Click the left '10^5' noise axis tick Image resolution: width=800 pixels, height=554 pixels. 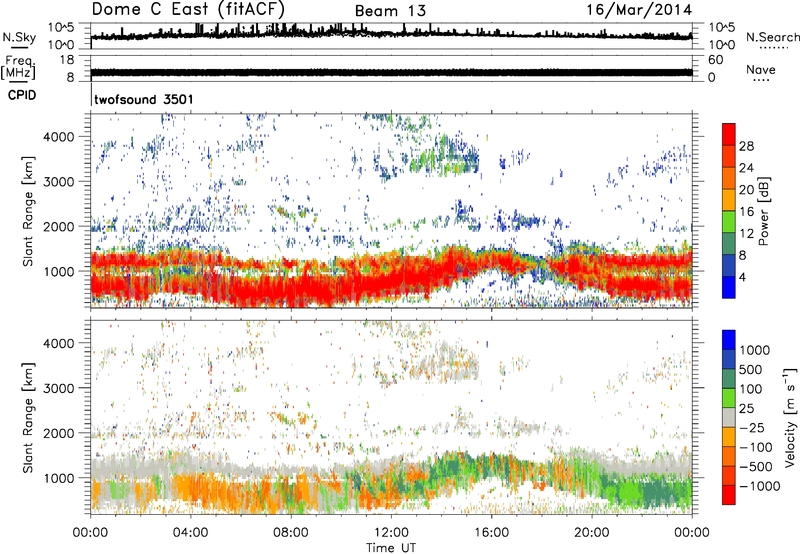tap(61, 28)
